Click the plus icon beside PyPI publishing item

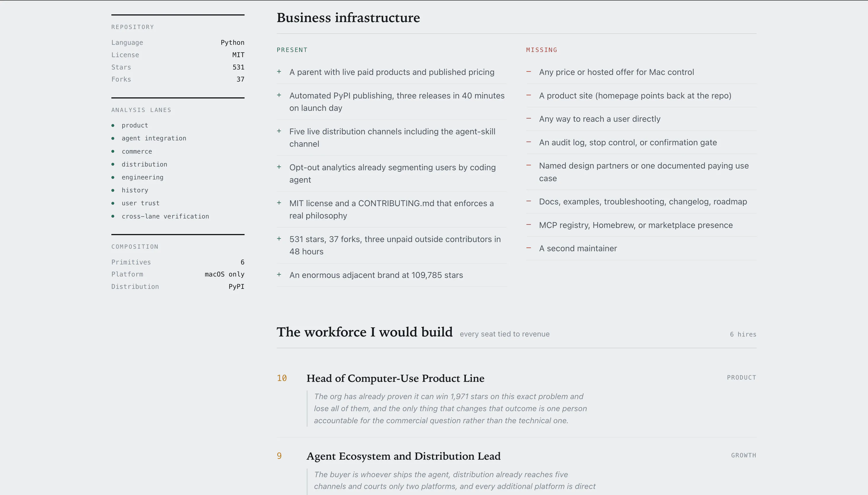[279, 95]
